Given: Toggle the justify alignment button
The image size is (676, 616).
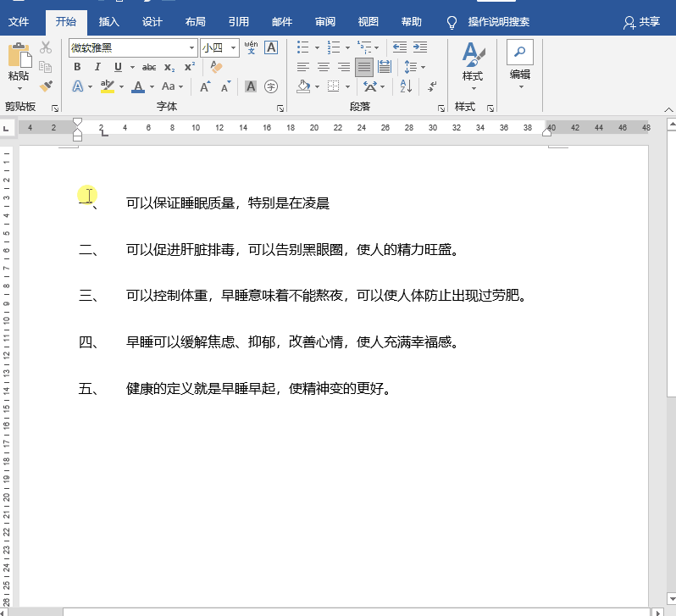Looking at the screenshot, I should [363, 67].
